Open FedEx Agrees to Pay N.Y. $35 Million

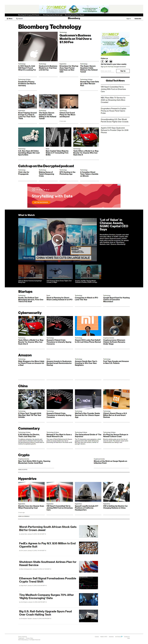click(x=47, y=545)
